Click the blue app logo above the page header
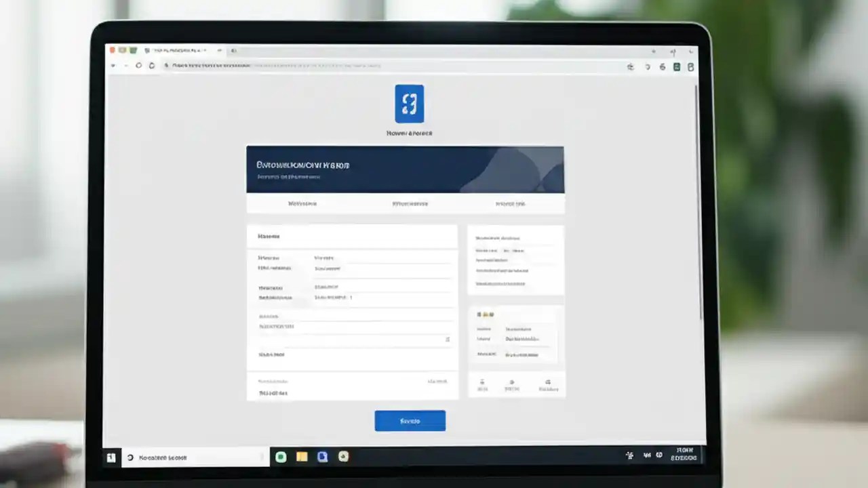The width and height of the screenshot is (868, 488). click(x=409, y=104)
